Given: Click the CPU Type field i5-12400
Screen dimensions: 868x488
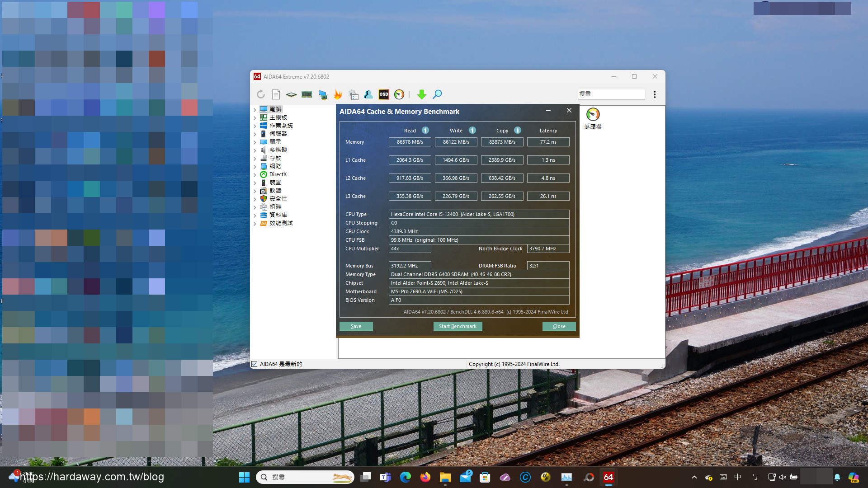Looking at the screenshot, I should click(x=479, y=214).
